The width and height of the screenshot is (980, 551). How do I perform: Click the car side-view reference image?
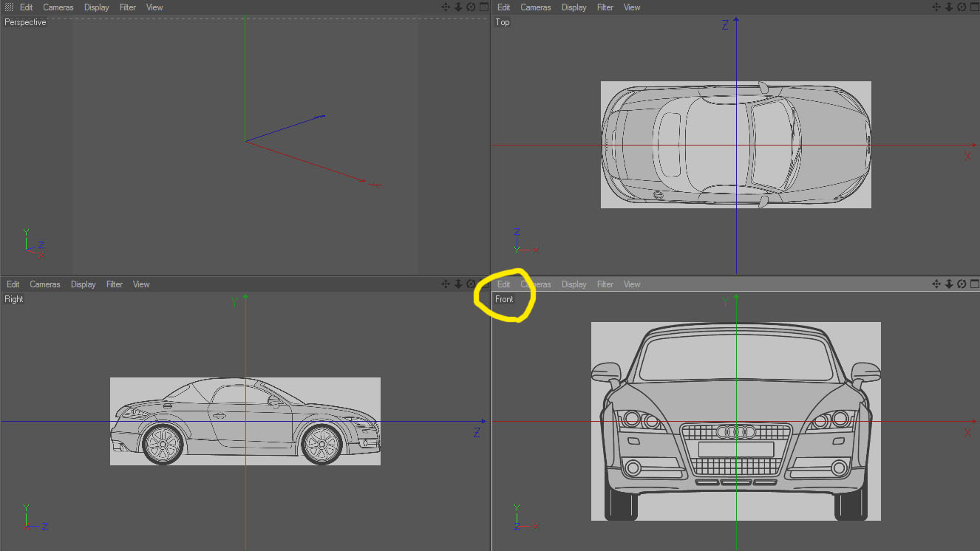245,421
